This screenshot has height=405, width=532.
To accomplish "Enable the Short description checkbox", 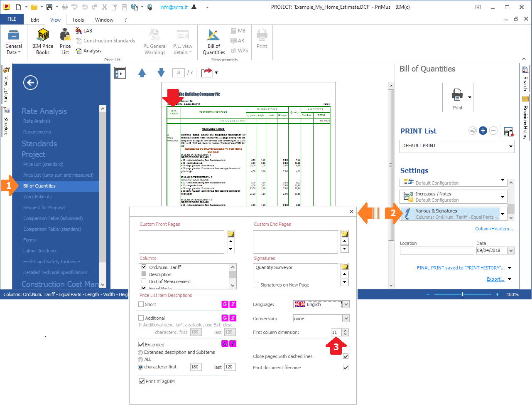I will [141, 304].
